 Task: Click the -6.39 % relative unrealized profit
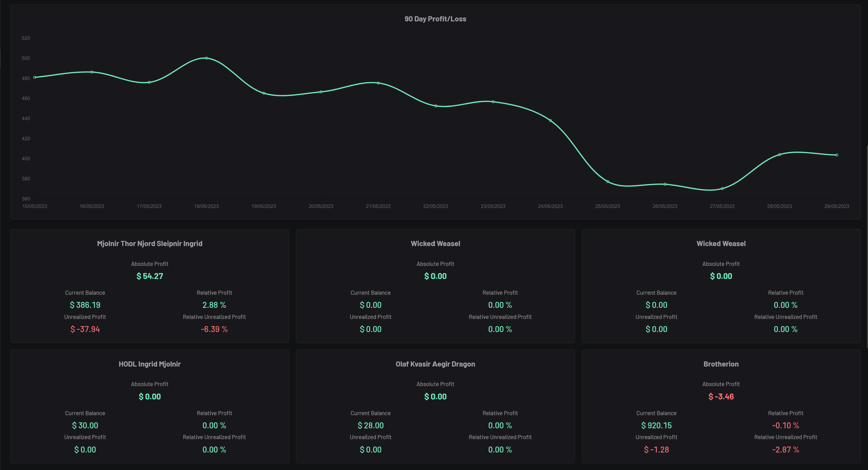tap(214, 329)
